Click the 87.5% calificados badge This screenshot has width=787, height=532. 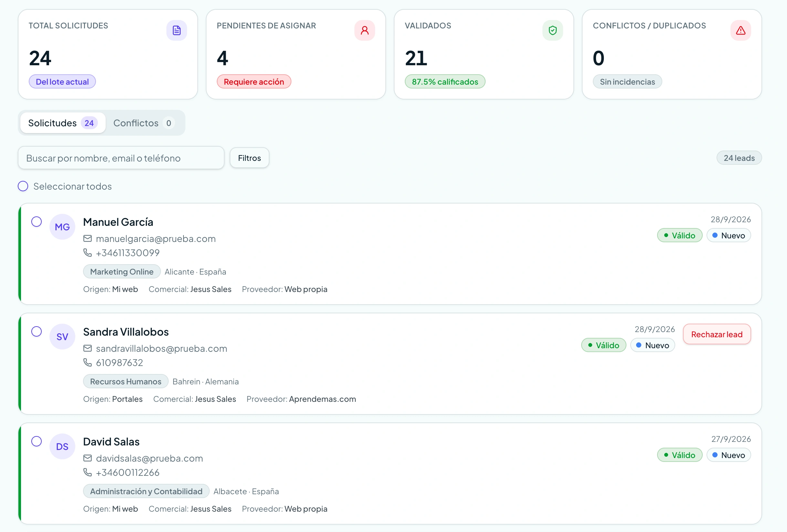click(445, 82)
